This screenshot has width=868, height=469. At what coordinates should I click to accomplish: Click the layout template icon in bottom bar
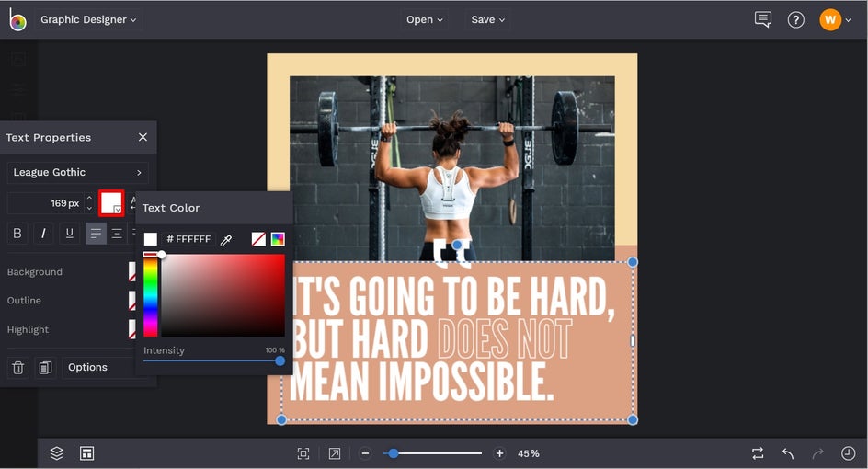point(87,453)
